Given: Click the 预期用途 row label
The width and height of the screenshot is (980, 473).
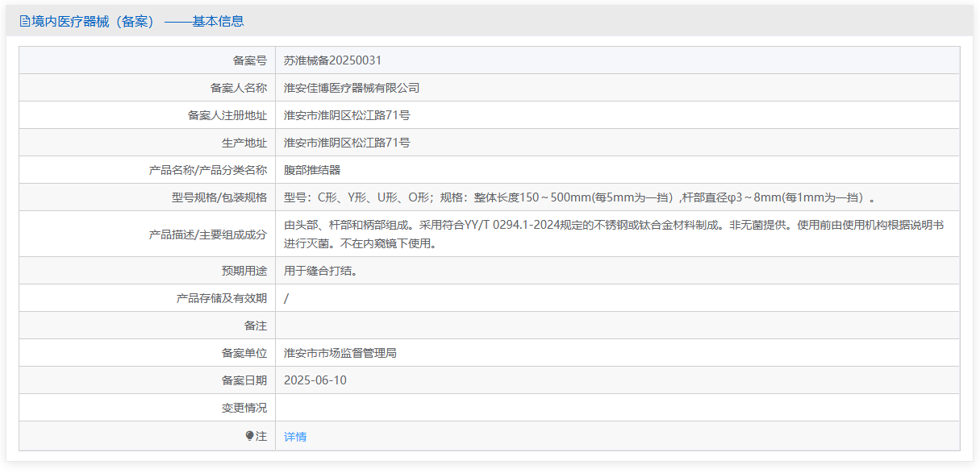Looking at the screenshot, I should tap(244, 271).
